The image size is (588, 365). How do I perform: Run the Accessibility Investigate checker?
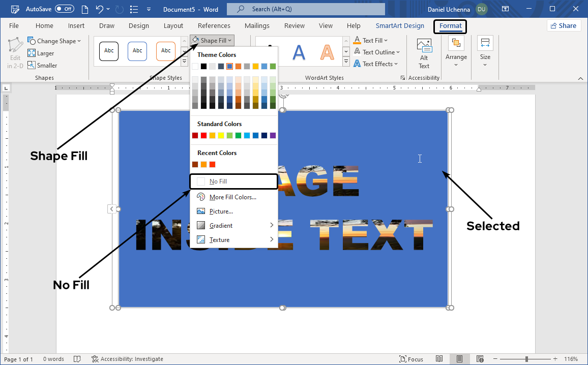(x=127, y=359)
